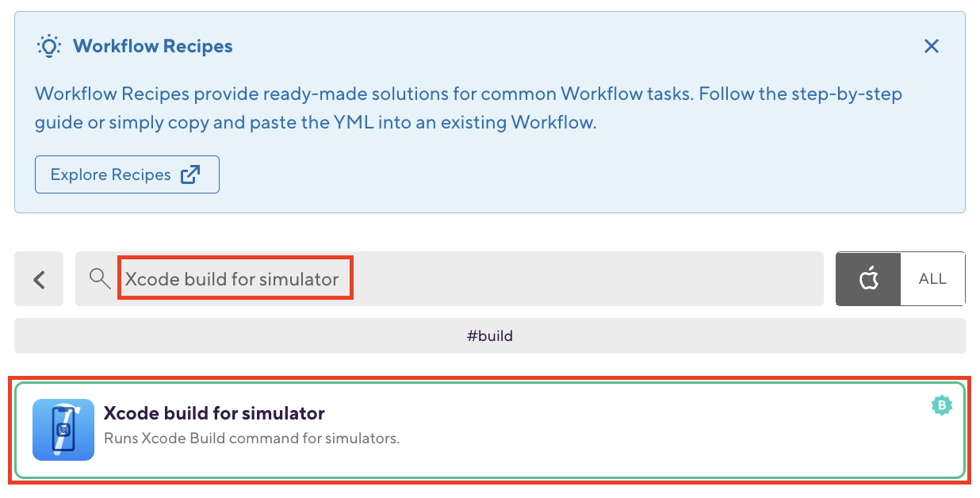Click the lightbulb Workflow Recipes icon
Screen dimensions: 980x498
(49, 46)
